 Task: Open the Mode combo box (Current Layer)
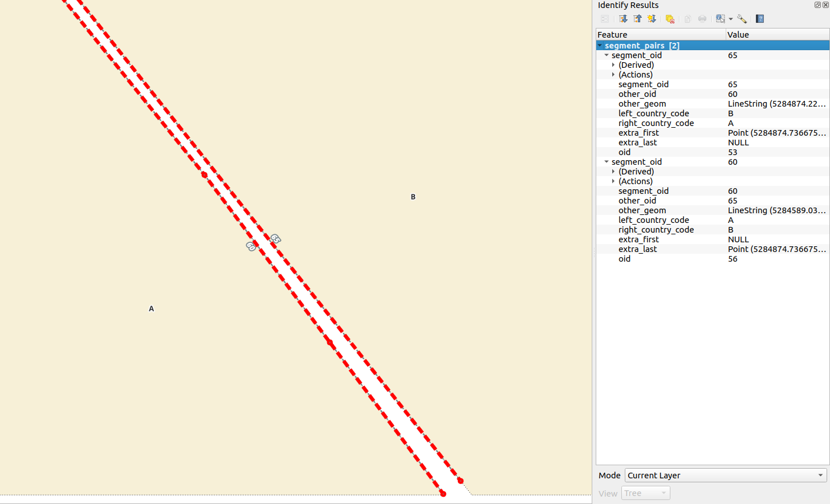pos(726,475)
